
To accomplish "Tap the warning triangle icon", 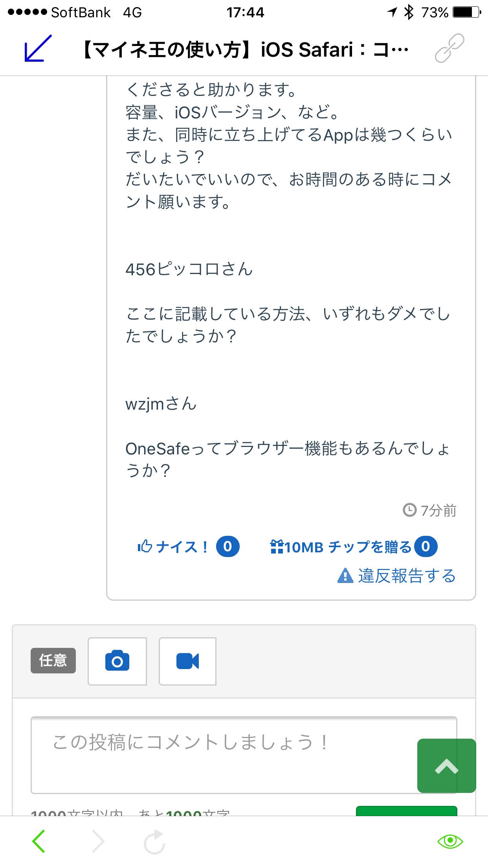I will (345, 576).
